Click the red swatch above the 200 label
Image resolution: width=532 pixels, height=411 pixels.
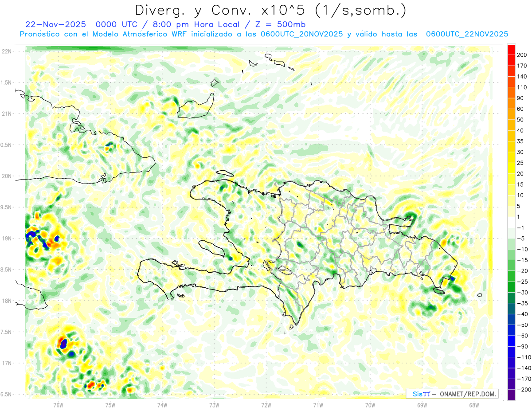(x=511, y=49)
